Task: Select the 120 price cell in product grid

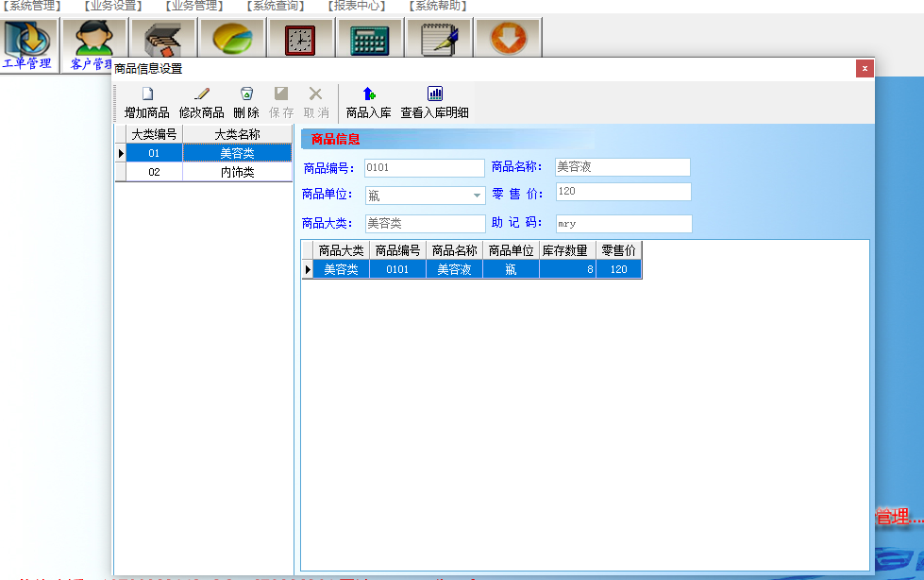Action: 619,269
